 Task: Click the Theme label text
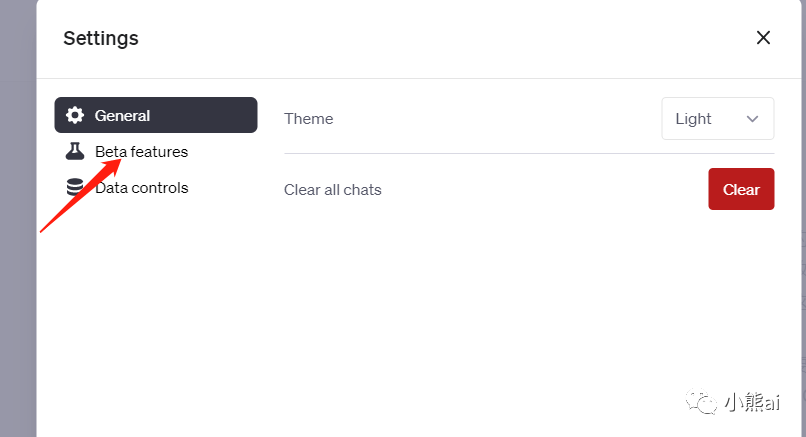(308, 119)
